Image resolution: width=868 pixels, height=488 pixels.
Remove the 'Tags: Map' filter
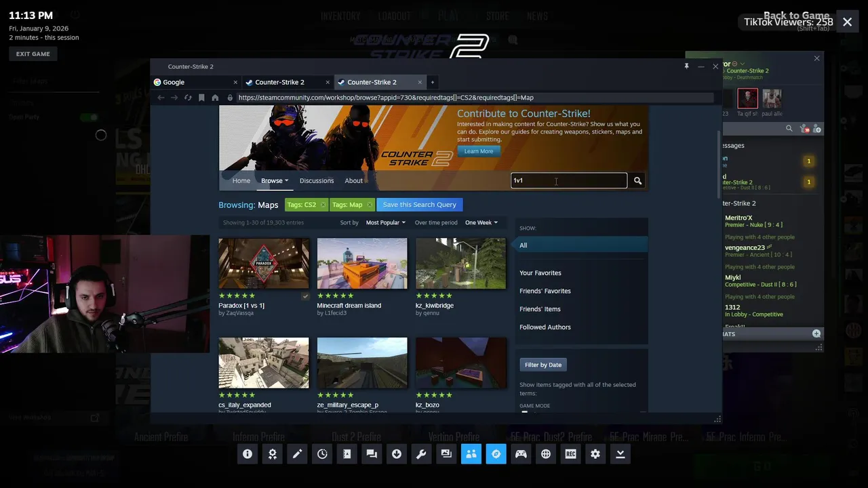pos(369,205)
